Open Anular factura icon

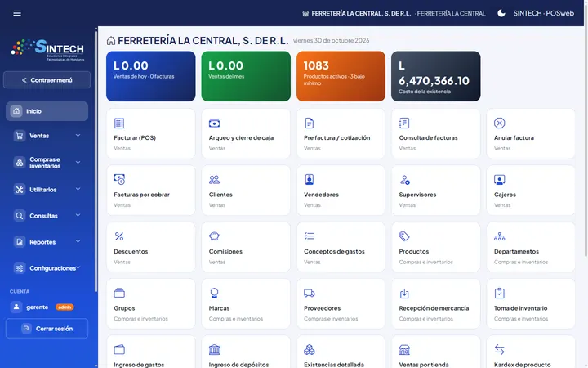click(x=500, y=123)
